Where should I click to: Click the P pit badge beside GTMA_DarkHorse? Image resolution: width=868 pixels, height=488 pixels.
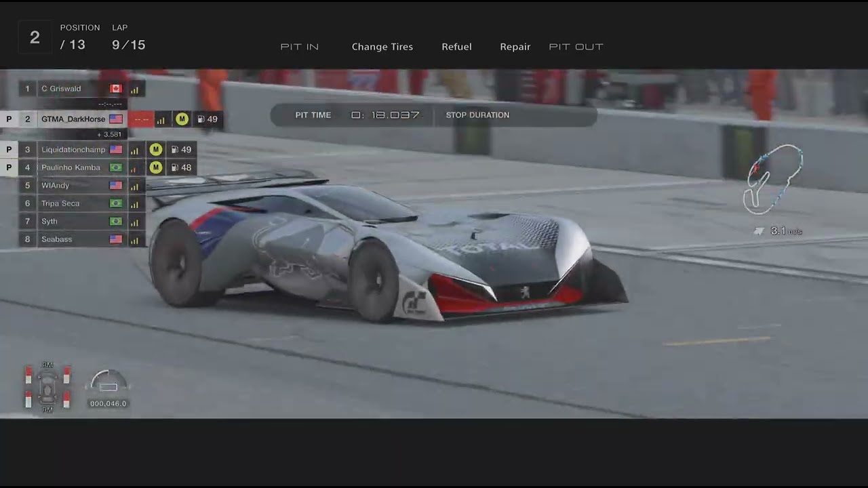9,119
